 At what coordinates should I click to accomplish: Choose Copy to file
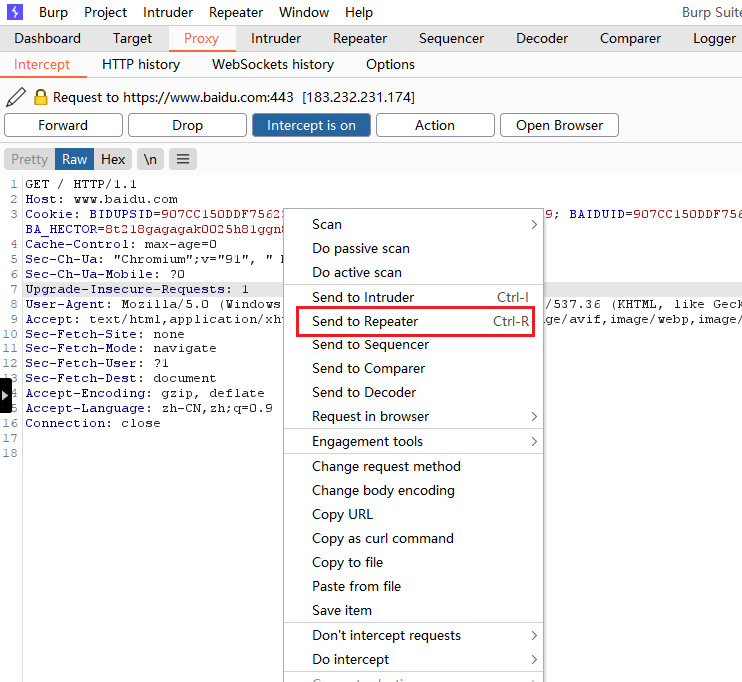(414, 562)
